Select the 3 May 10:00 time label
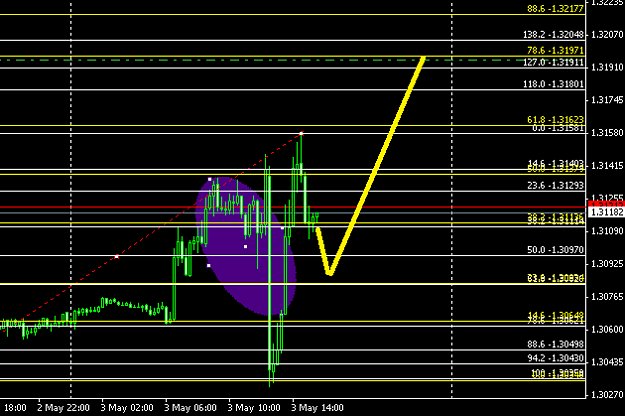625x417 pixels. 254,408
